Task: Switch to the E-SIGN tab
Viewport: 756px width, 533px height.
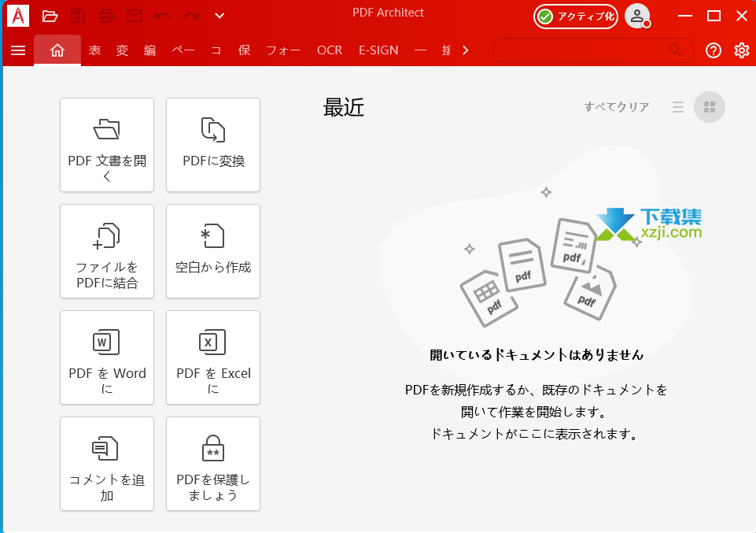Action: click(378, 50)
